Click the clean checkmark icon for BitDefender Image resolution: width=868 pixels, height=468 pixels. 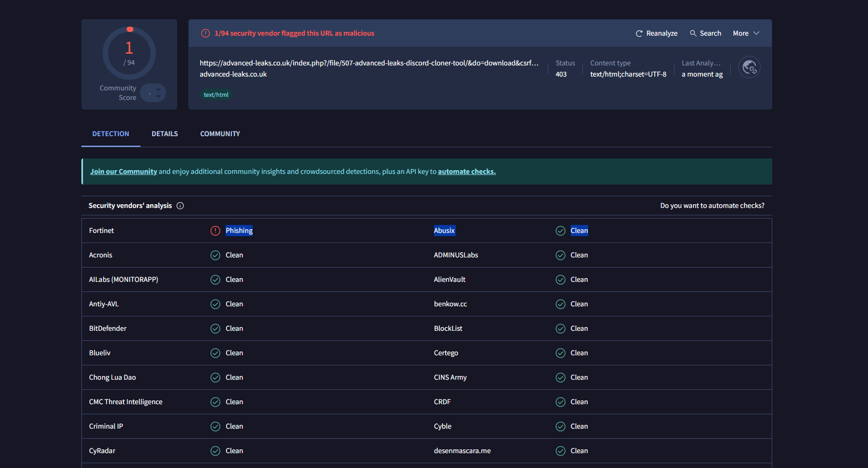[215, 329]
